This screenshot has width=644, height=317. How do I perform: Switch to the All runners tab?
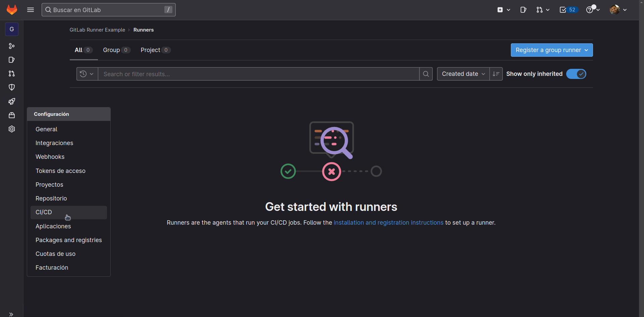click(x=84, y=50)
